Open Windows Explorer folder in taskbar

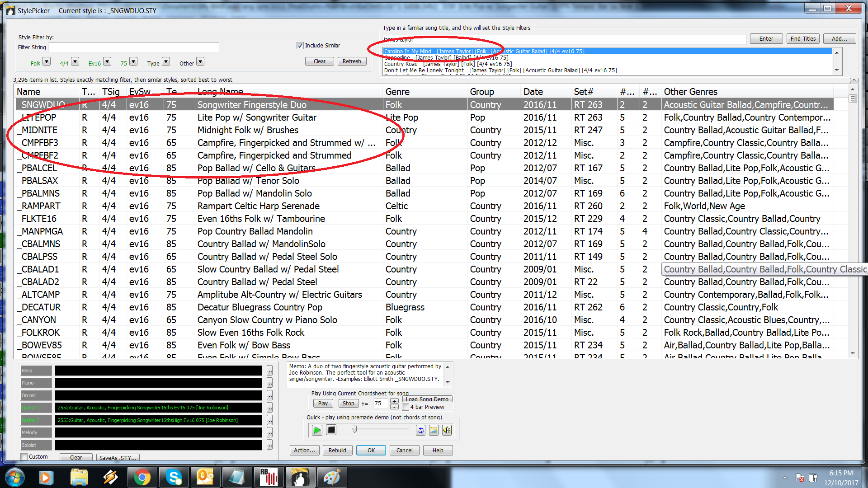[x=79, y=477]
